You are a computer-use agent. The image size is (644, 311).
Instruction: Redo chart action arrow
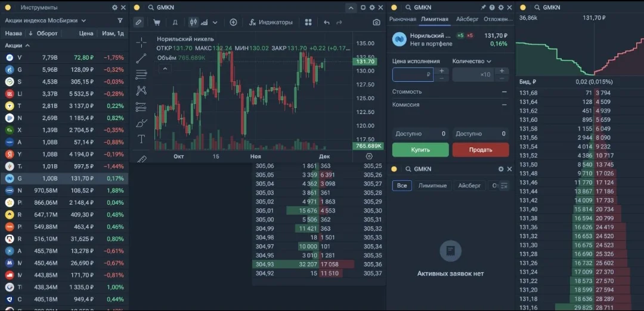[339, 22]
